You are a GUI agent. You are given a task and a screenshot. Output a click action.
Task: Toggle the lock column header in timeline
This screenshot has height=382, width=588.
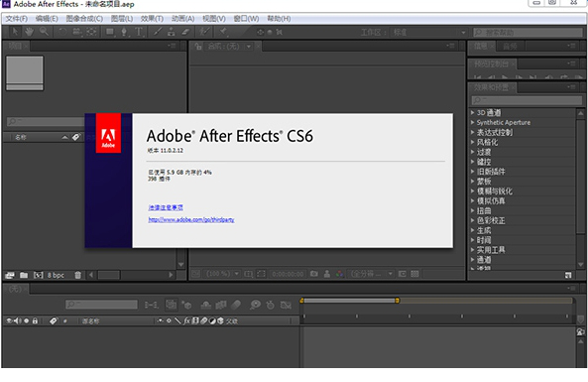click(x=35, y=320)
